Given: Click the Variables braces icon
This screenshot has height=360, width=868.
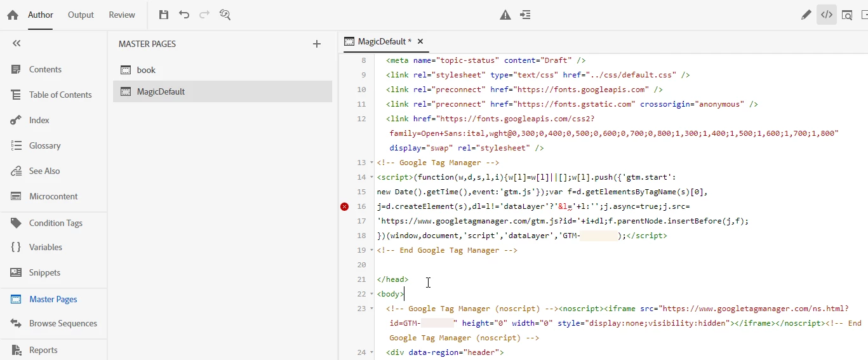Looking at the screenshot, I should pos(17,247).
